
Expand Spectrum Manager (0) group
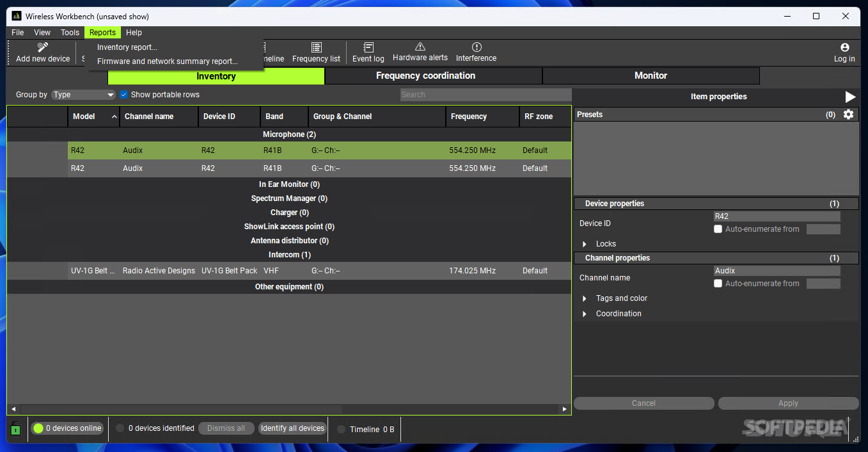(x=289, y=198)
